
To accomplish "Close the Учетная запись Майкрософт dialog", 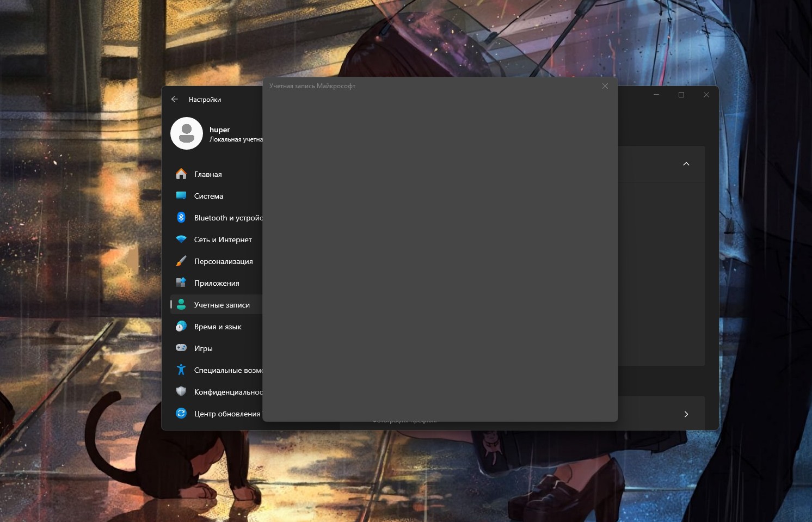I will [605, 86].
